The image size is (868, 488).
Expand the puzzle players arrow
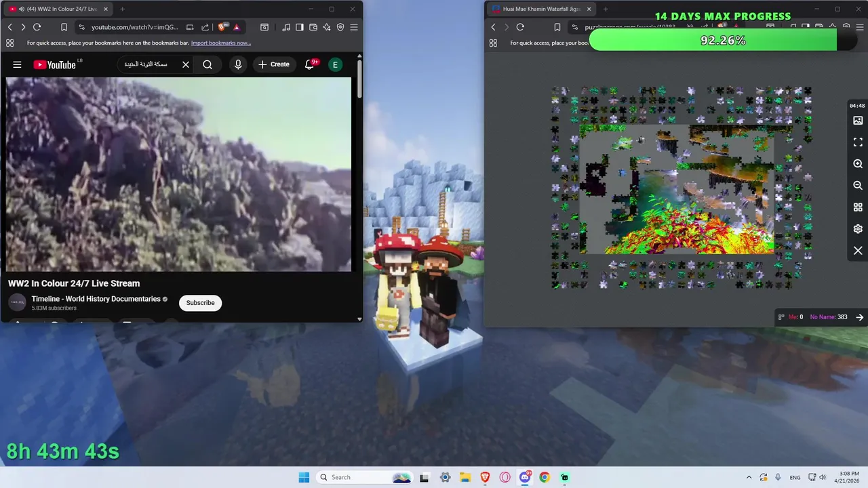(x=859, y=317)
